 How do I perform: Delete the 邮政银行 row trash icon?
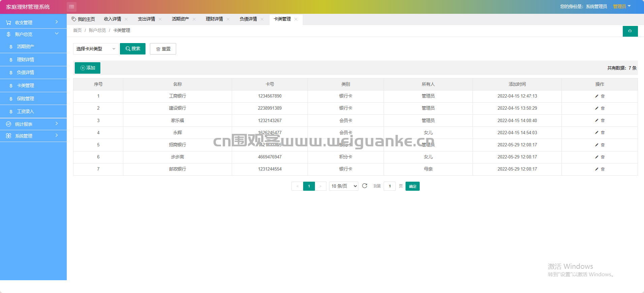603,169
